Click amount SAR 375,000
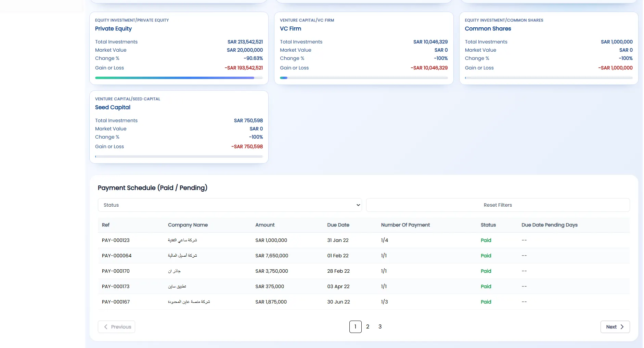 270,286
